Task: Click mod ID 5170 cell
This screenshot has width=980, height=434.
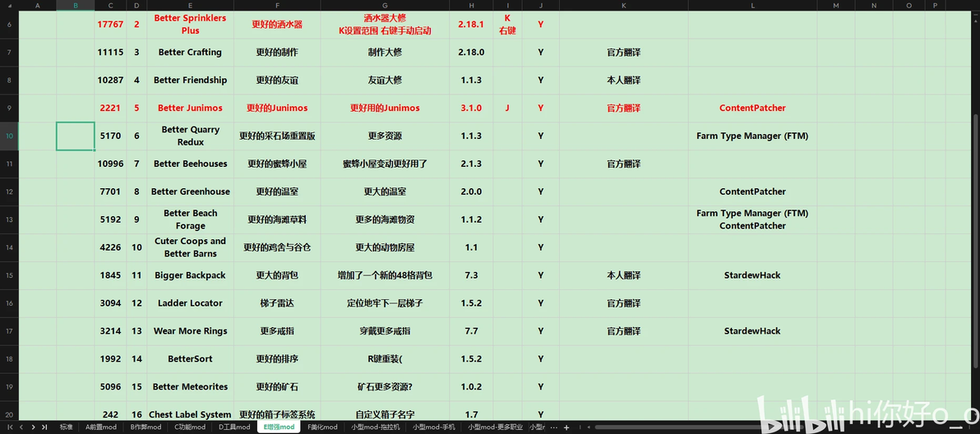Action: 111,136
